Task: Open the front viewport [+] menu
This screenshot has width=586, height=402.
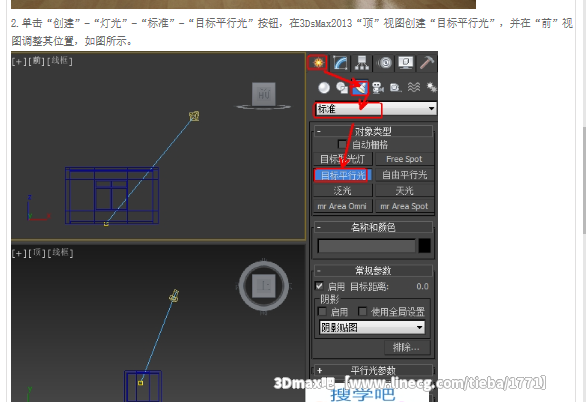Action: click(x=19, y=61)
